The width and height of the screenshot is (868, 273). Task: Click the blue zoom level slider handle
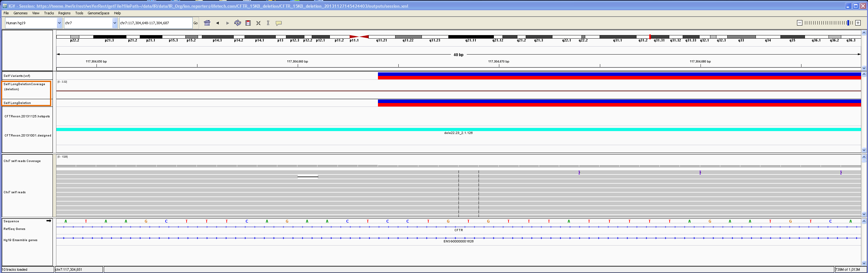pos(848,23)
